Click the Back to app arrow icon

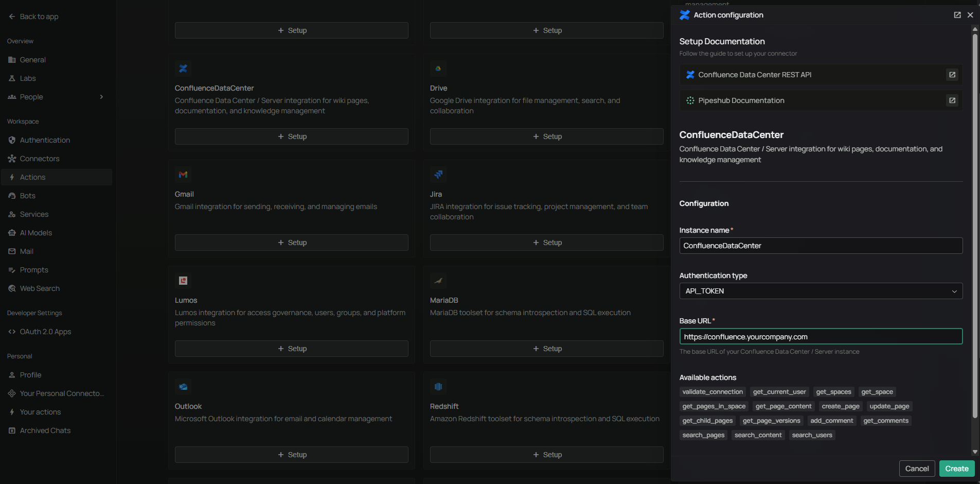[12, 16]
